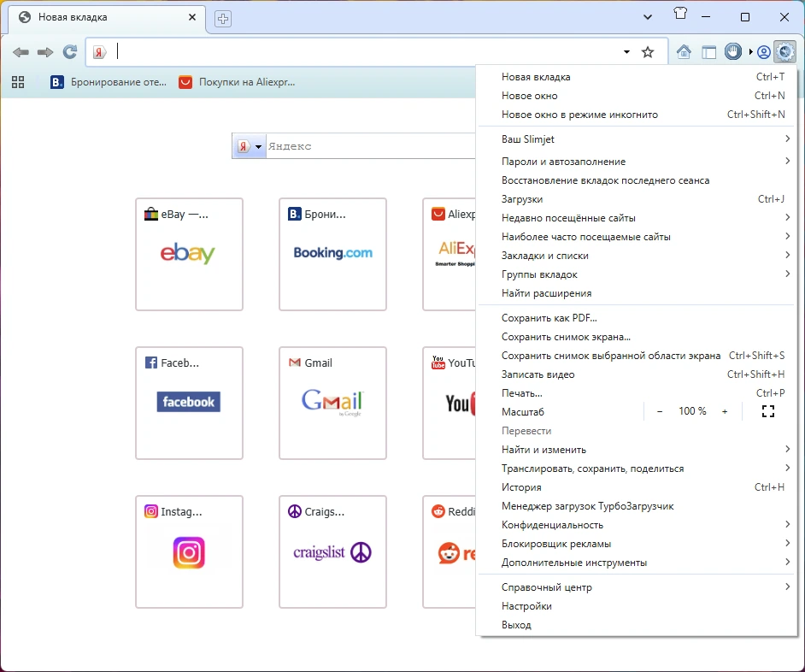The height and width of the screenshot is (672, 805).
Task: Open the Gmail speed dial tile
Action: (332, 403)
